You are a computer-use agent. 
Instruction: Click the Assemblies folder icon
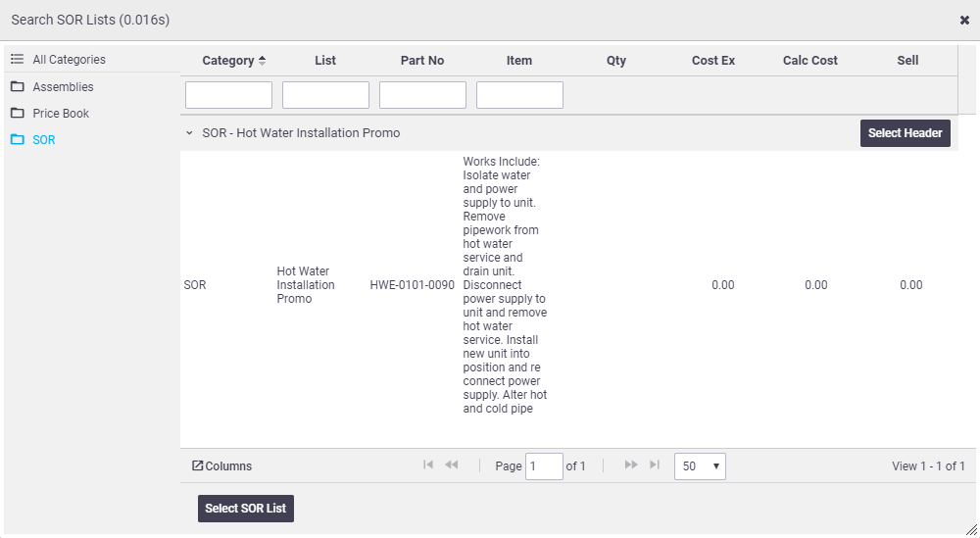[18, 86]
